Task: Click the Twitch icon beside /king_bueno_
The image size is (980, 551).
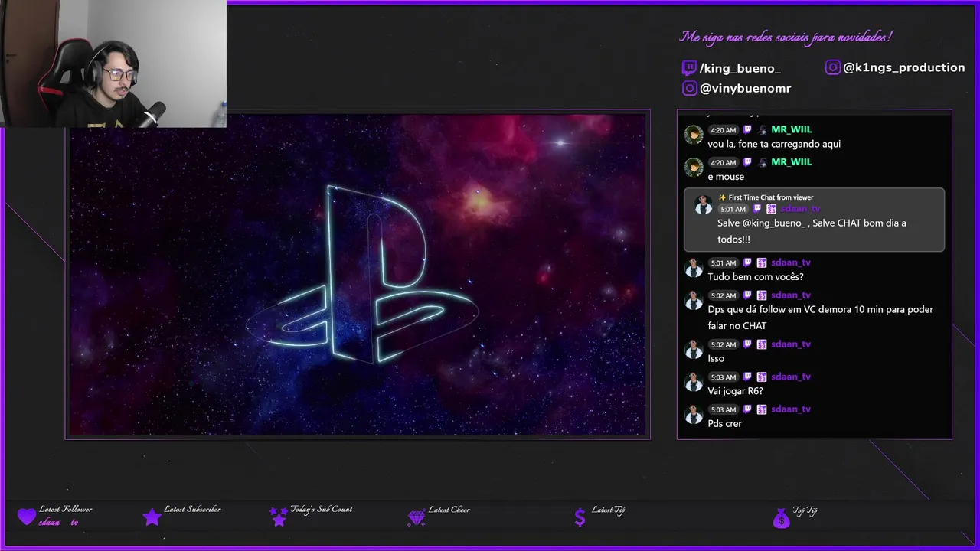Action: click(x=689, y=68)
